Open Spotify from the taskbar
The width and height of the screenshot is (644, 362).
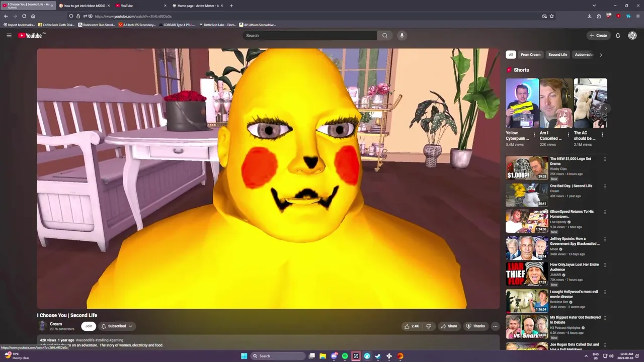click(345, 356)
